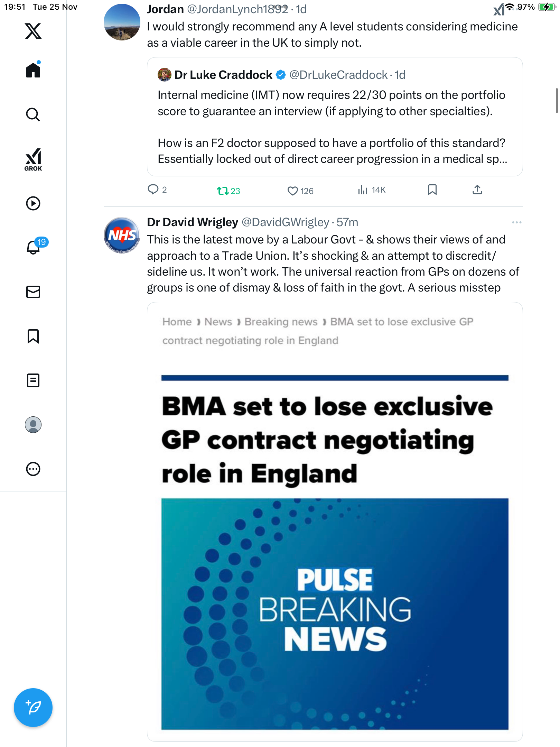Go to the Home timeline
Screen dimensions: 560x747
click(33, 70)
